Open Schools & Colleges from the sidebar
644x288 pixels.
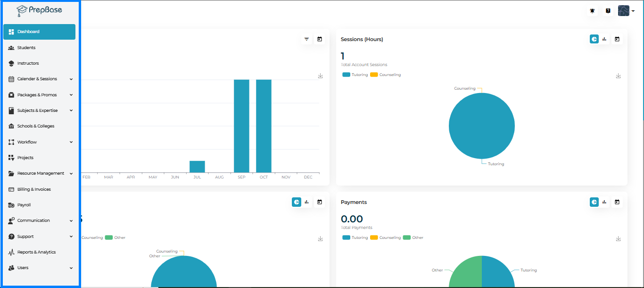[36, 126]
